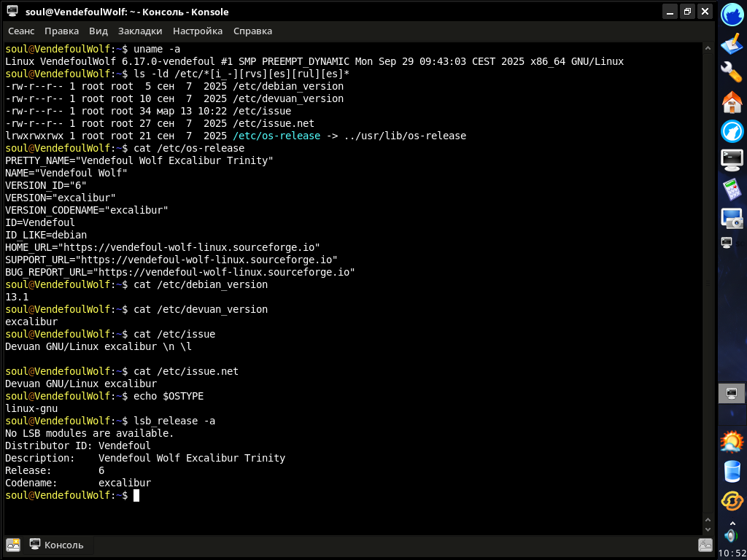This screenshot has height=560, width=747.
Task: Click the terminal scrollbar up arrow
Action: (x=707, y=48)
